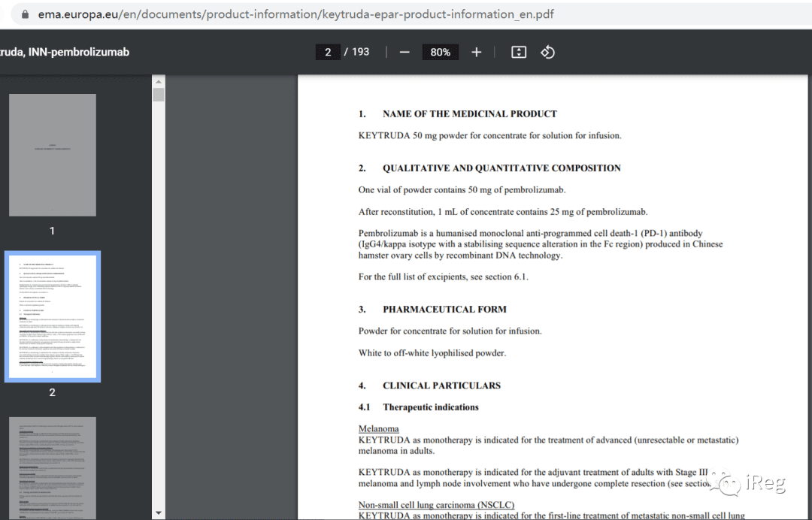Screen dimensions: 812x520
Task: Open page 1 thumbnail
Action: point(53,155)
